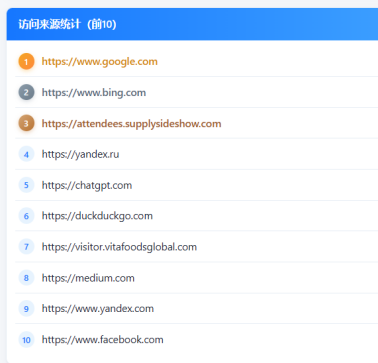Open the https://www.google.com source entry
378x363 pixels.
coord(100,62)
